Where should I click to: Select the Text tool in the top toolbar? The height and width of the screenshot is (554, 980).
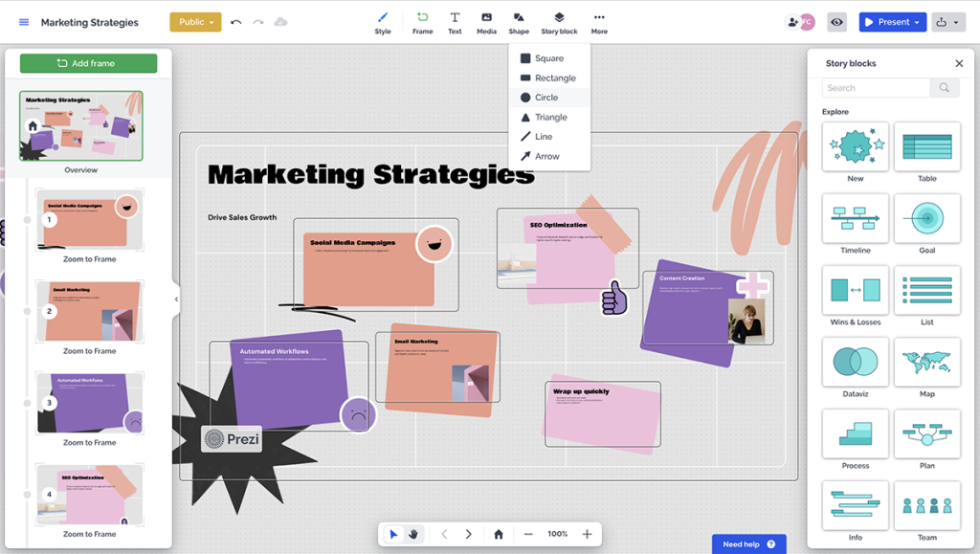(x=455, y=21)
